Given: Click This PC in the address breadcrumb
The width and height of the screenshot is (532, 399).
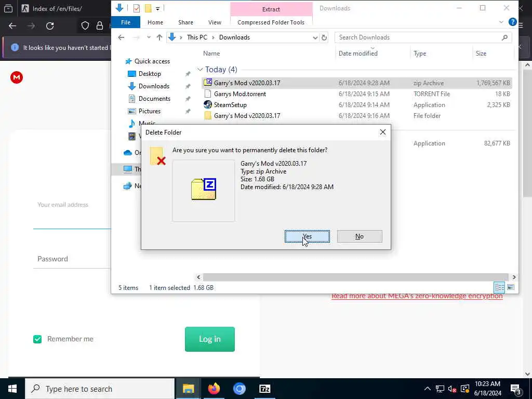Looking at the screenshot, I should click(x=197, y=37).
